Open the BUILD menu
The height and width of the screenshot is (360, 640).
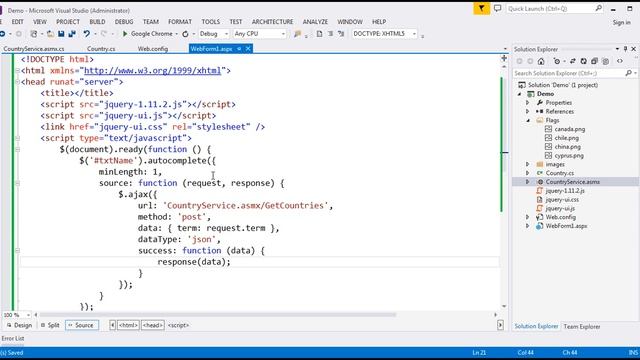tap(97, 22)
